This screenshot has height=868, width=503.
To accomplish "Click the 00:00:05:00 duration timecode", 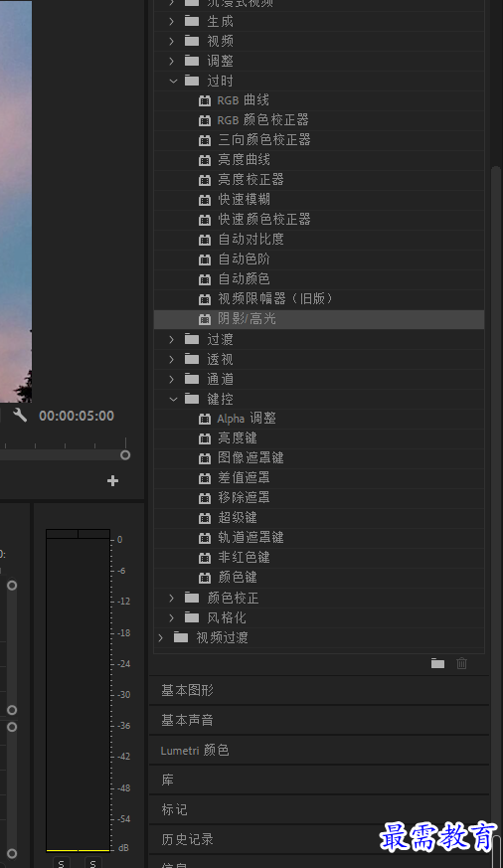I will pos(77,416).
